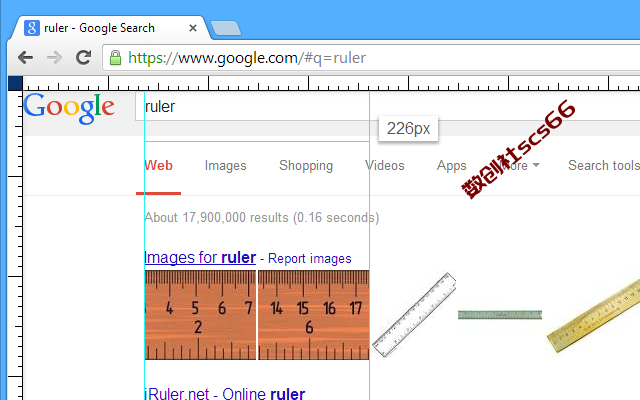640x400 pixels.
Task: Open the Images for ruler link
Action: 200,258
